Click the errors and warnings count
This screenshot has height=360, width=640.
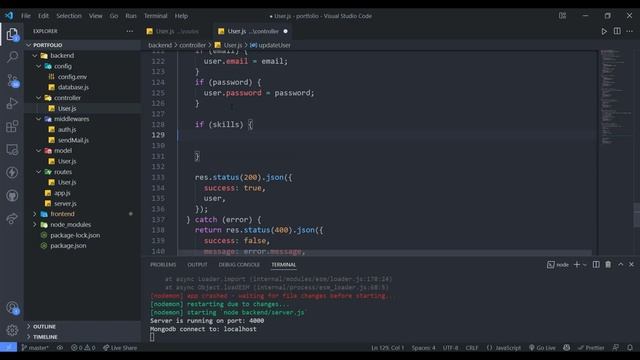tap(83, 348)
